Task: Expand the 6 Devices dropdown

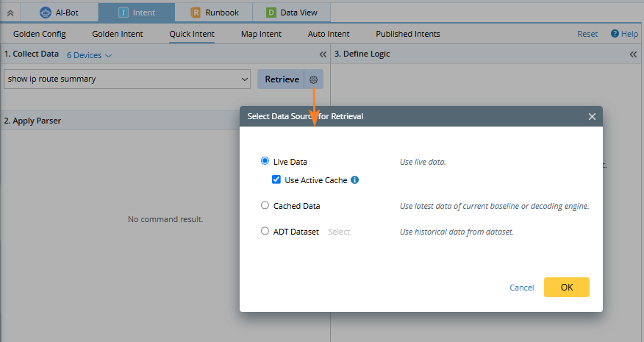Action: tap(89, 55)
